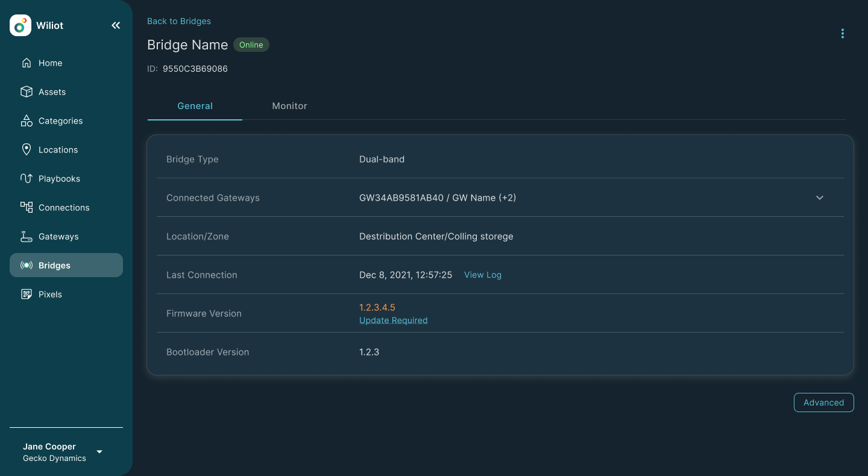Click the Connected Gateways label
Screen dimensions: 868x476
click(213, 198)
